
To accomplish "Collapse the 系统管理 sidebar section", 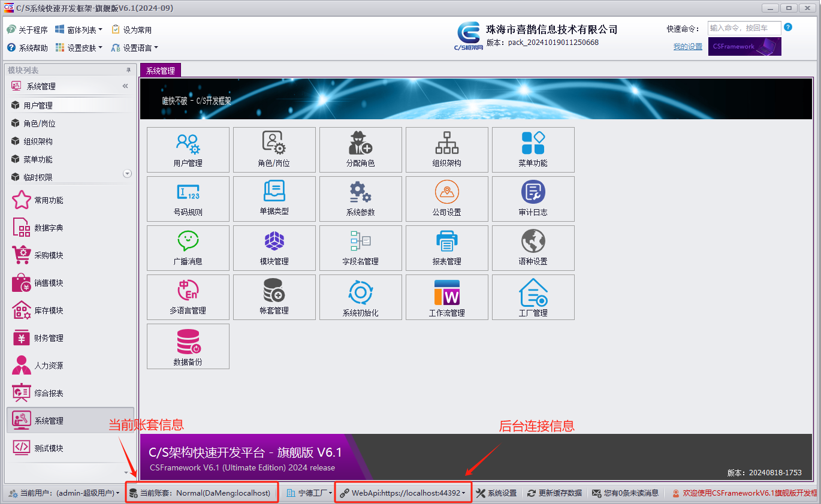I will 125,86.
